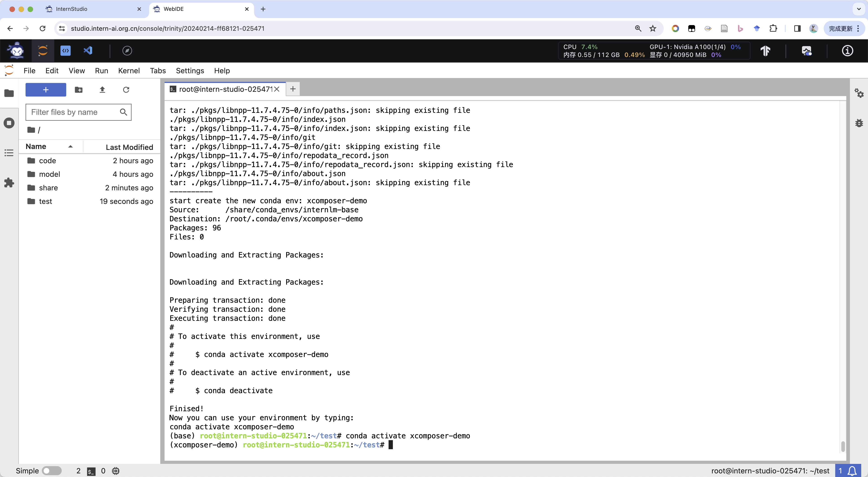Sort by Last Modified column

[x=129, y=147]
